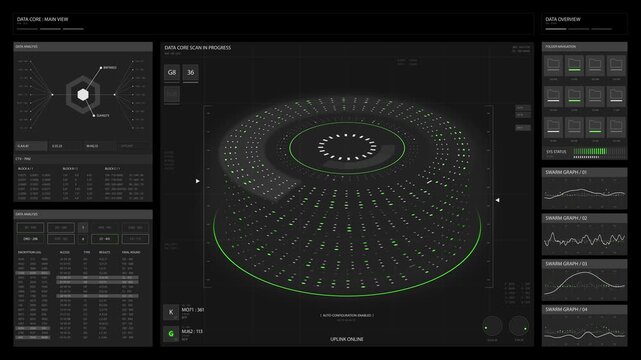641x360 pixels.
Task: Click left hub node of the hexagon diagram
Action: [52, 95]
